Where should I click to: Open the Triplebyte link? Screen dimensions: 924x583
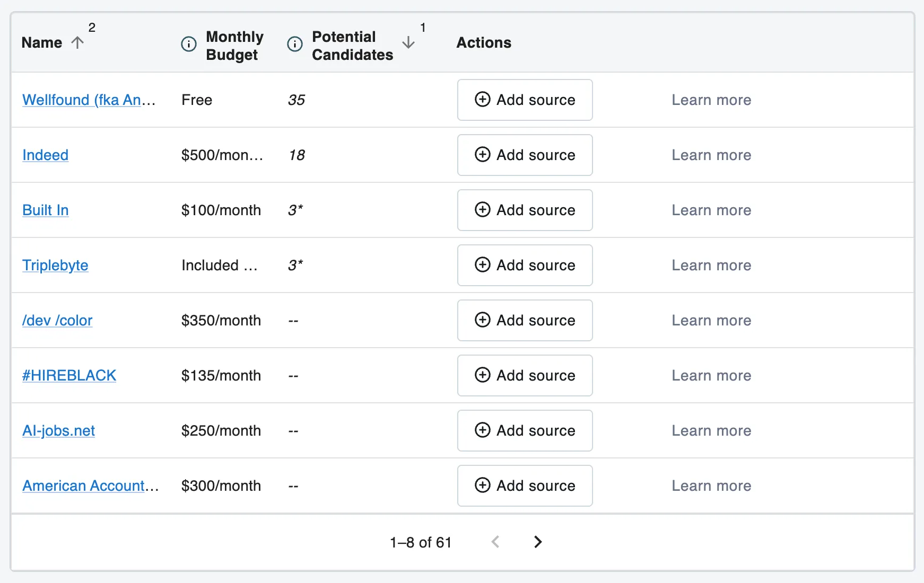tap(55, 265)
